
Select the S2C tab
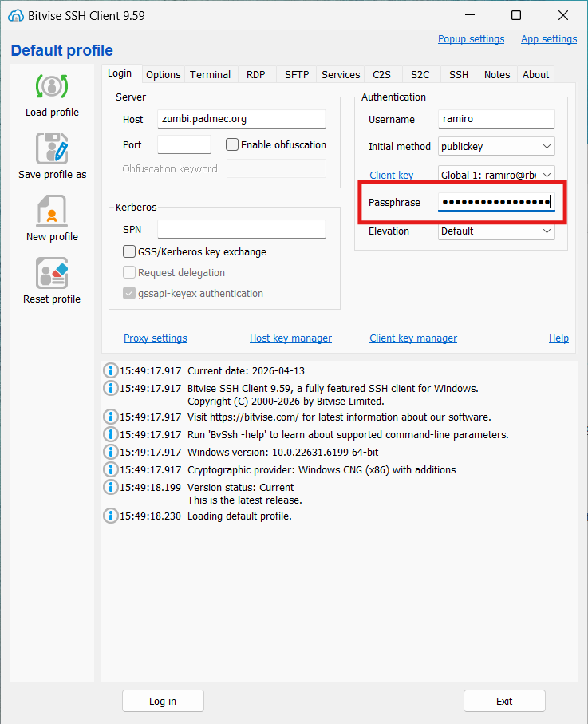pyautogui.click(x=420, y=74)
